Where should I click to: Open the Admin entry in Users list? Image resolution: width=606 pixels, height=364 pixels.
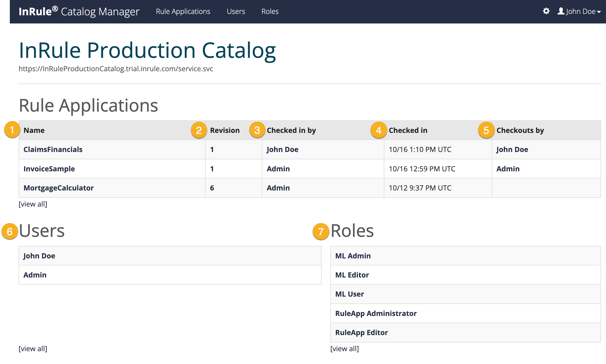pyautogui.click(x=35, y=275)
